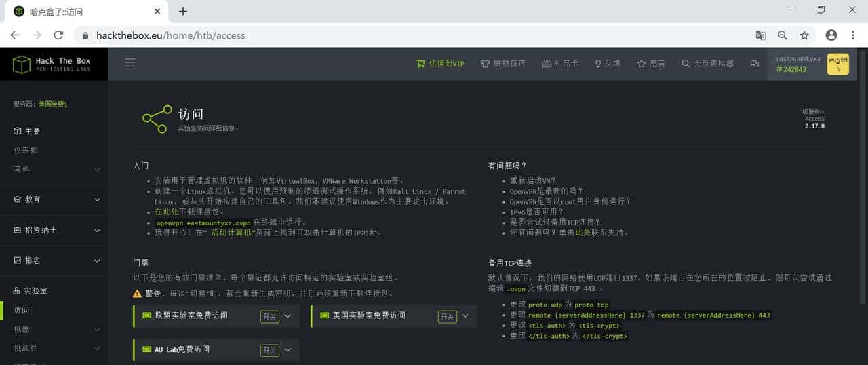868x365 pixels.
Task: Click the browser back arrow
Action: (15, 35)
